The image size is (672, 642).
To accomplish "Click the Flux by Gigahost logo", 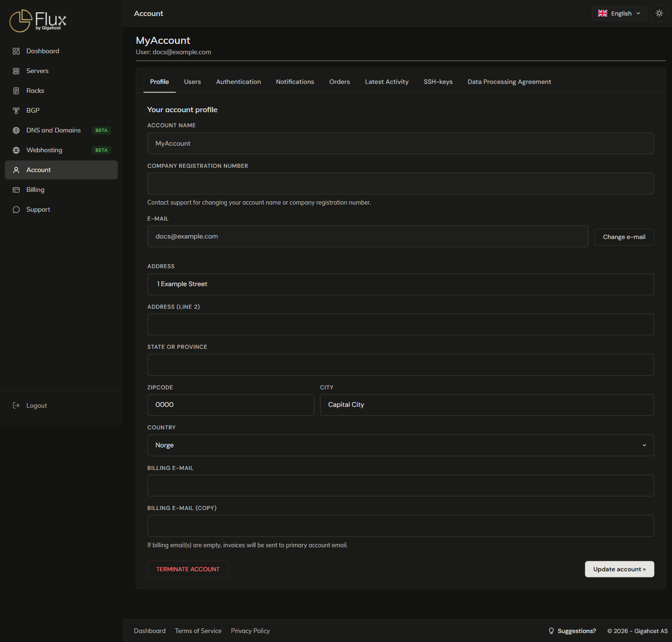I will coord(38,21).
